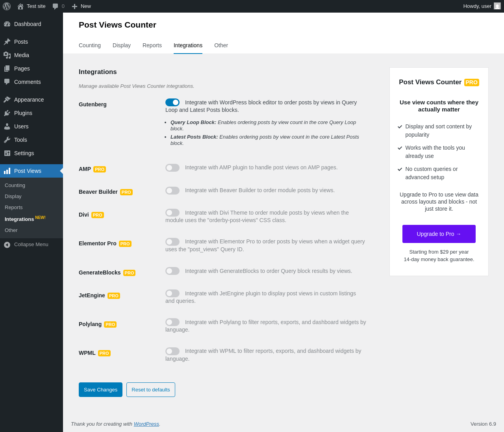
Task: Toggle the WPML integration switch
Action: coord(172,351)
